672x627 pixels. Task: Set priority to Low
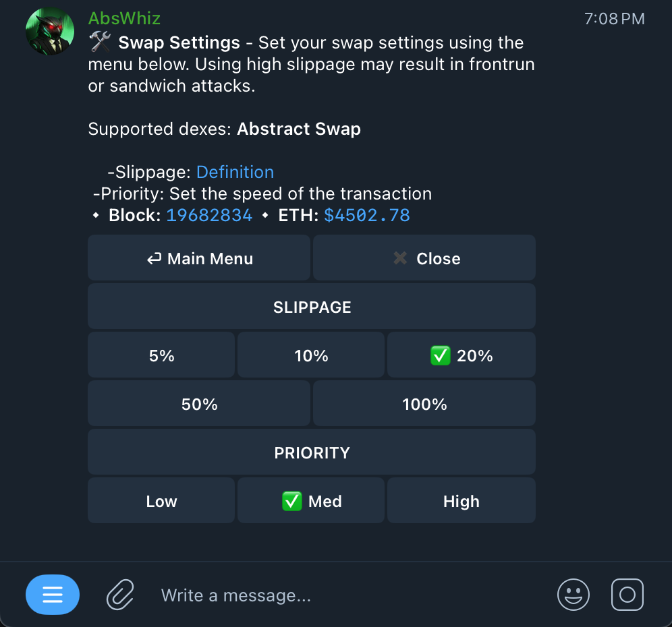pos(161,501)
